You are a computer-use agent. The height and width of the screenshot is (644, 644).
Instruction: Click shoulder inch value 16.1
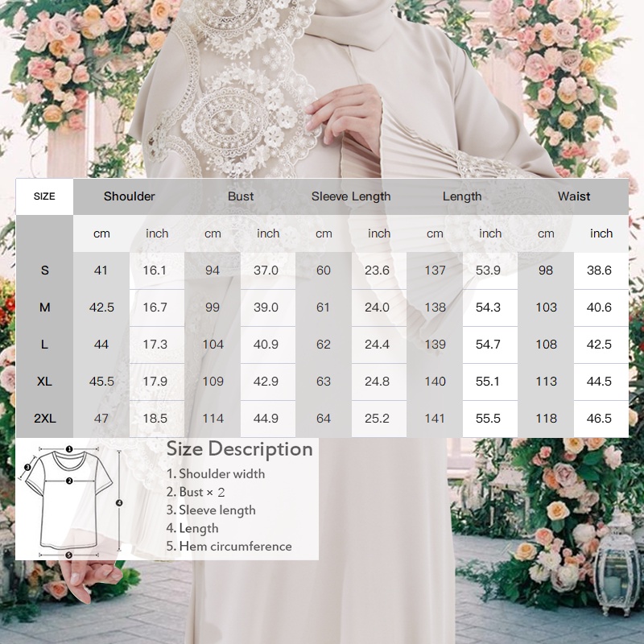(155, 270)
